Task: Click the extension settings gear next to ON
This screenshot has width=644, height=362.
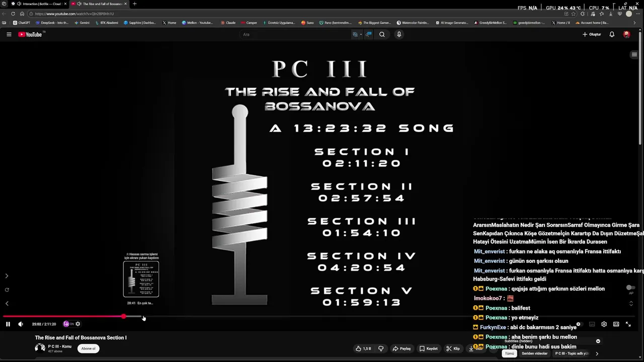Action: coord(78,324)
